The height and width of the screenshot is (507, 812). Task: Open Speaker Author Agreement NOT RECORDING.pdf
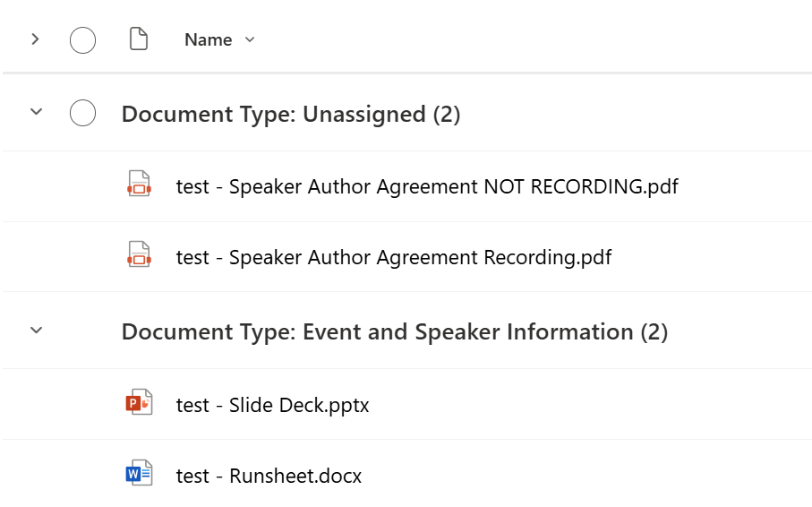pos(427,186)
